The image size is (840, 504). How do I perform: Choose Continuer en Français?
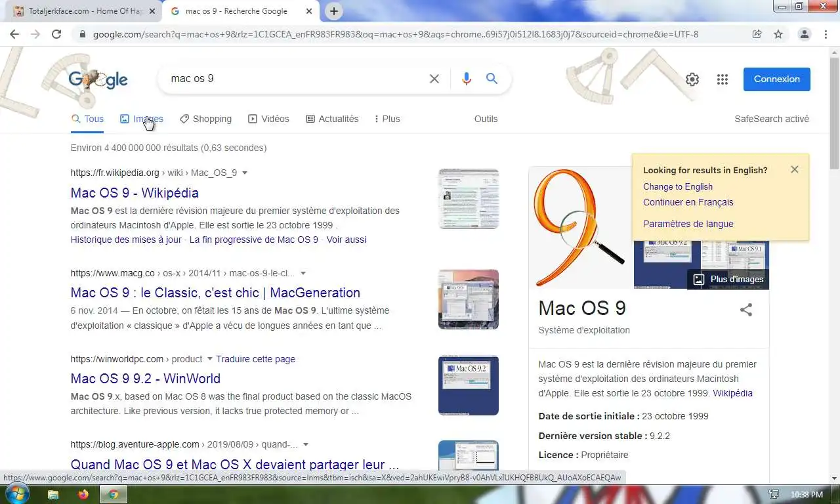(688, 202)
